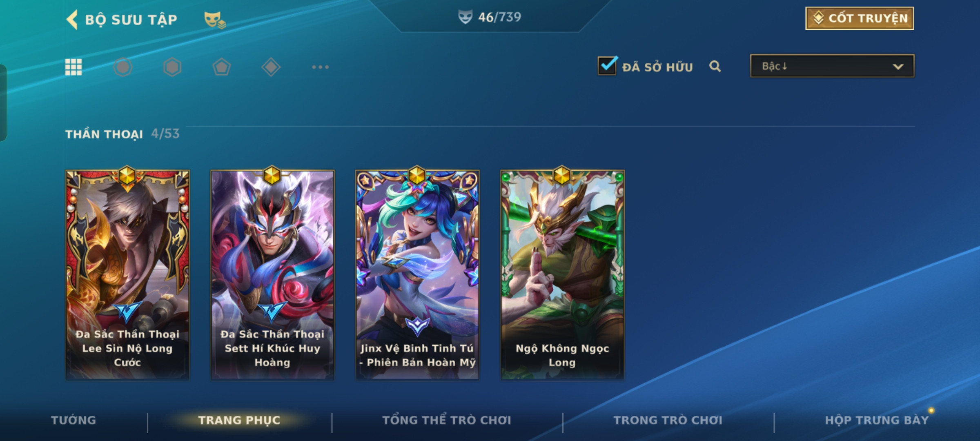This screenshot has height=441, width=980.
Task: Go back using the Bộ Sưu Tập arrow
Action: [72, 20]
